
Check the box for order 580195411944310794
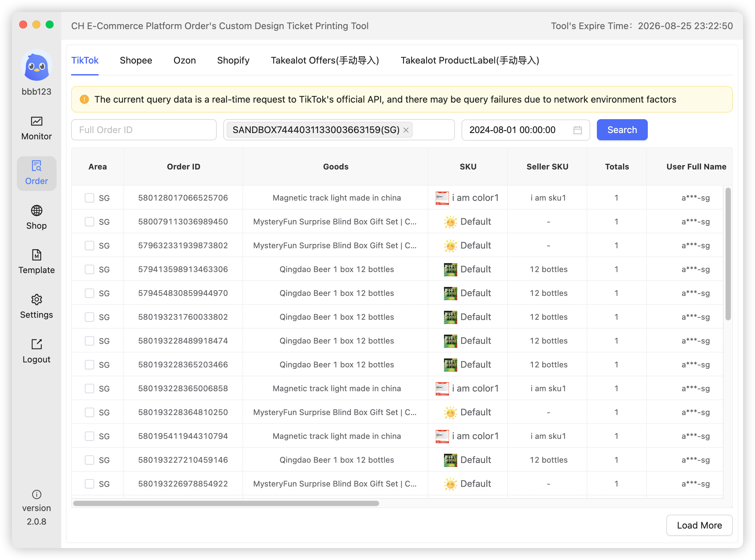[89, 437]
